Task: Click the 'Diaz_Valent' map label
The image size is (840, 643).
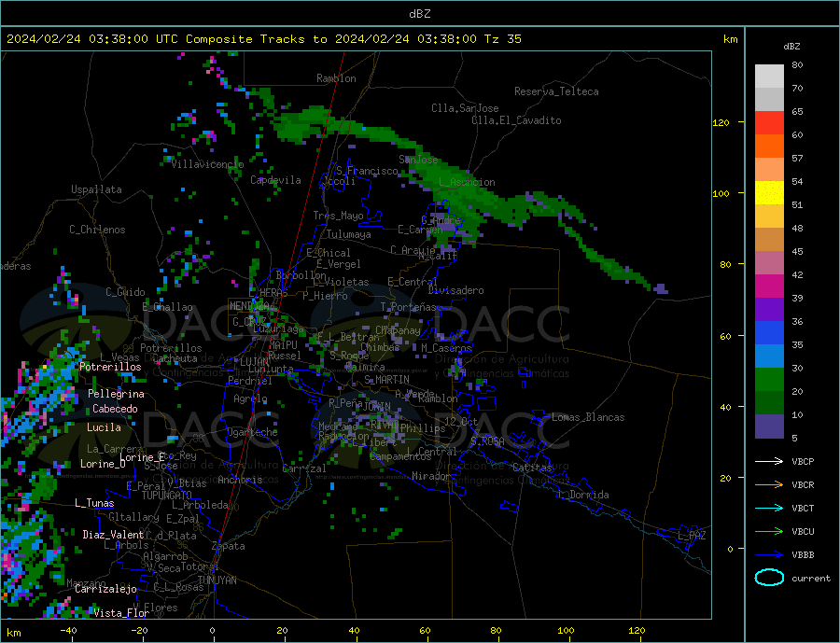Action: pos(113,535)
